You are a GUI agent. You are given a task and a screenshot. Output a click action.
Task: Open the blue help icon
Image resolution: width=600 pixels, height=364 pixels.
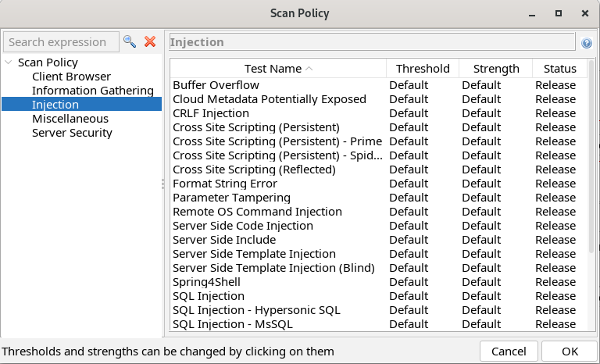pyautogui.click(x=587, y=43)
